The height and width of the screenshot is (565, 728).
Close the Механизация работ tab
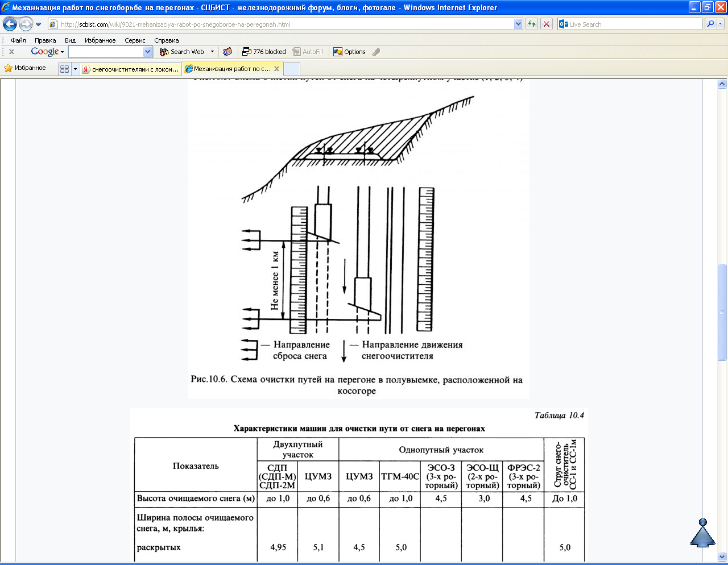[x=277, y=69]
